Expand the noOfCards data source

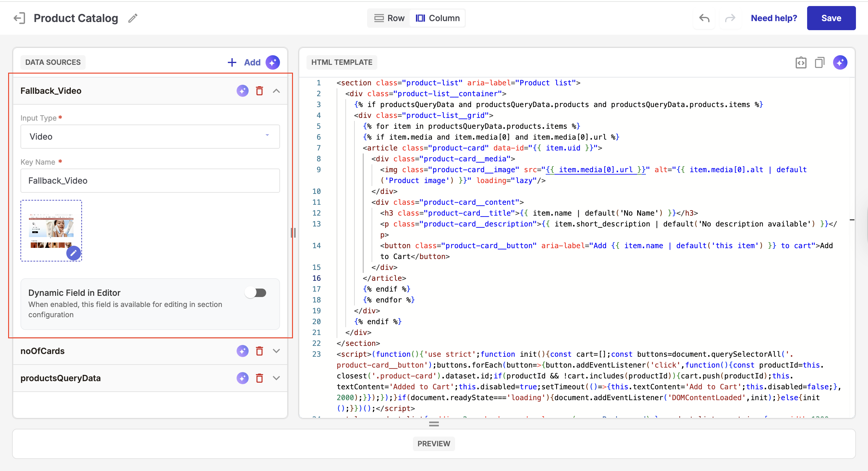276,351
